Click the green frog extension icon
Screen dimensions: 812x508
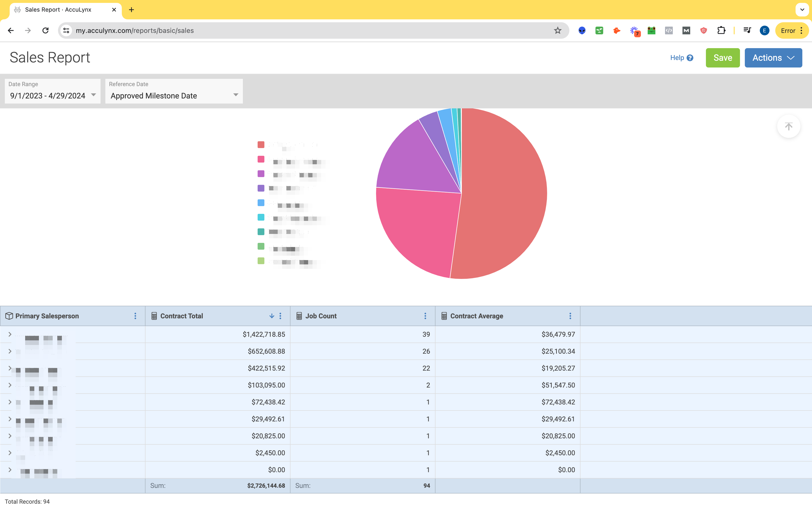tap(651, 30)
